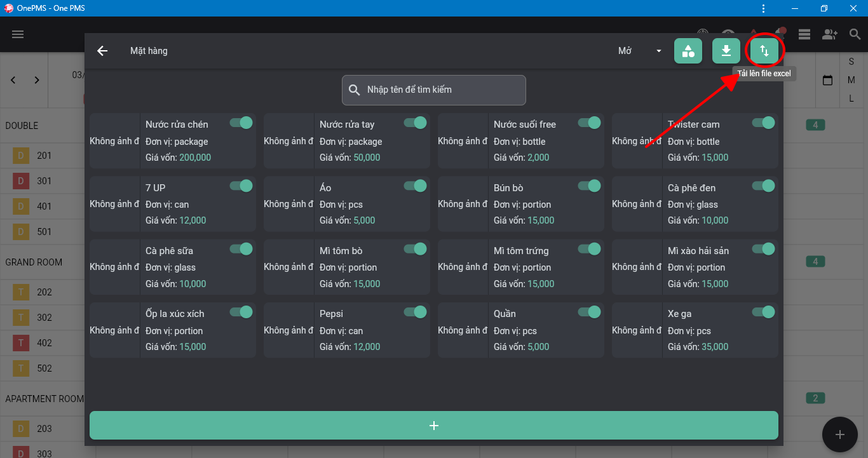Click the add guest person icon
Viewport: 868px width, 458px height.
830,34
